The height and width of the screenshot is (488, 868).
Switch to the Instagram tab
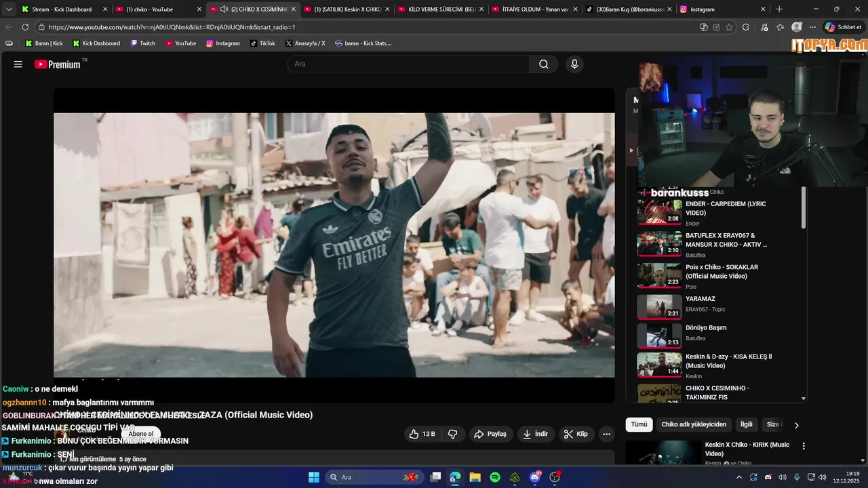click(x=723, y=9)
